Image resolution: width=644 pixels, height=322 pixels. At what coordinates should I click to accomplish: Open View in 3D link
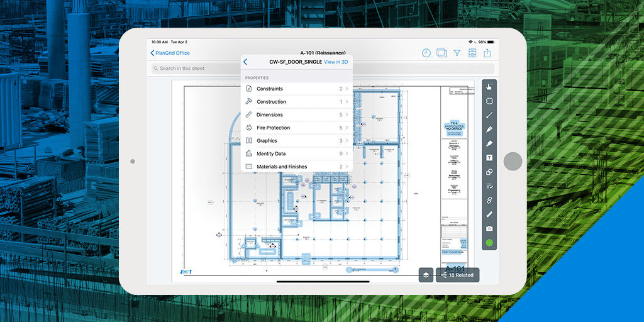click(x=336, y=62)
